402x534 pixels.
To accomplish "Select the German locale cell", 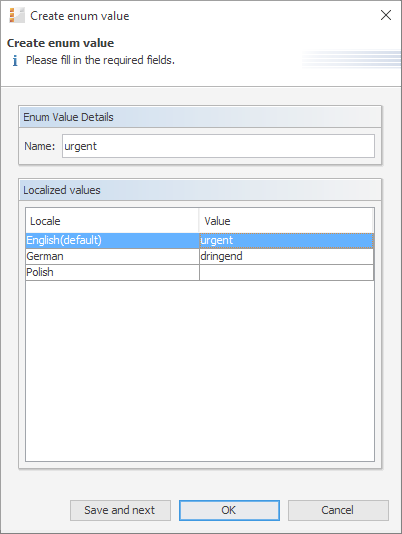I will [112, 256].
